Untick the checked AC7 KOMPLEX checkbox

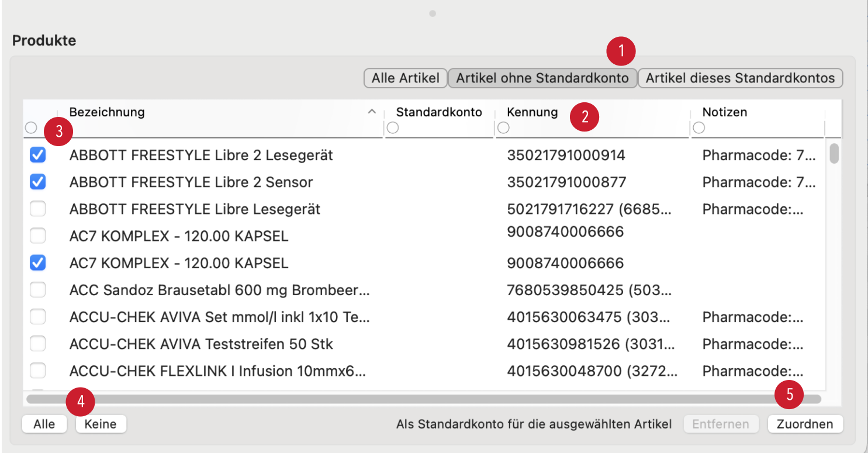click(38, 262)
